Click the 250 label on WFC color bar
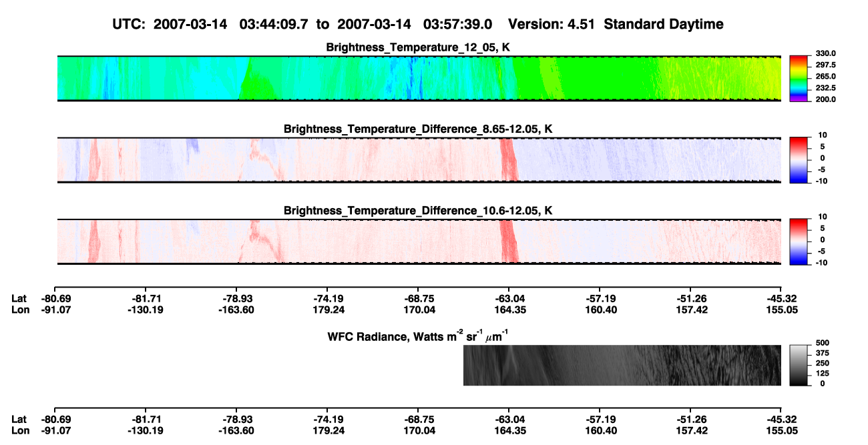Screen dimensions: 868x445 click(822, 363)
